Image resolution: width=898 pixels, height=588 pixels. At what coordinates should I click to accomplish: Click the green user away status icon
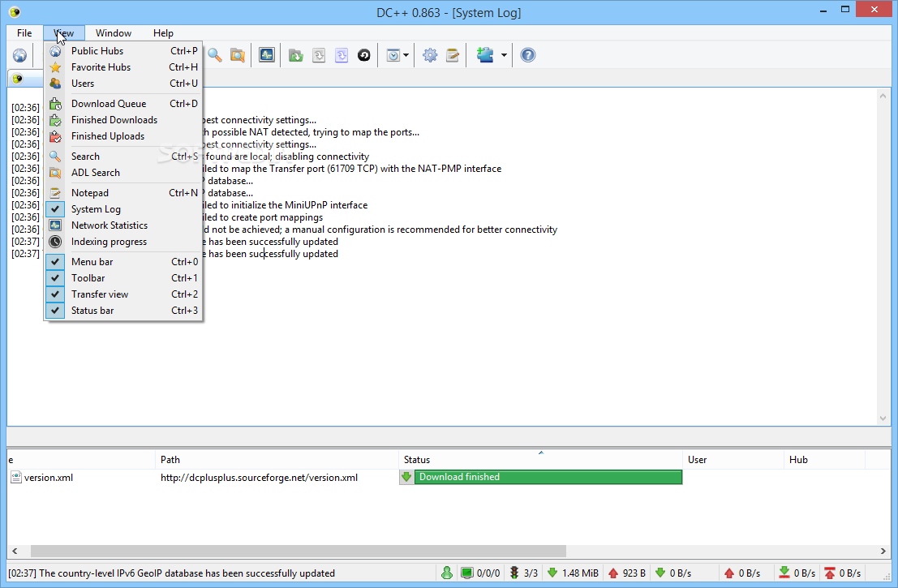447,573
